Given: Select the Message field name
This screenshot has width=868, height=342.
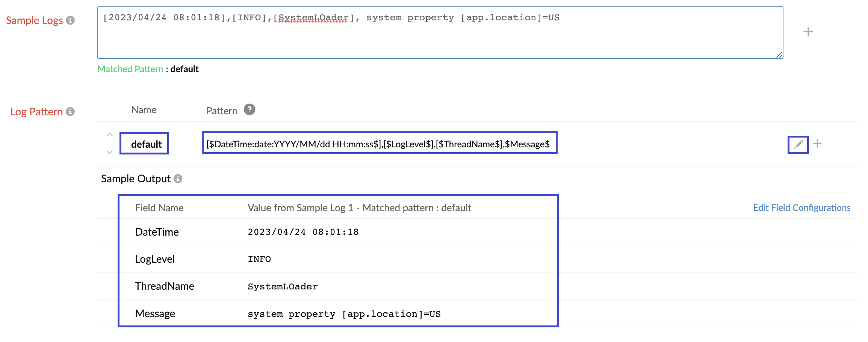Looking at the screenshot, I should (155, 313).
